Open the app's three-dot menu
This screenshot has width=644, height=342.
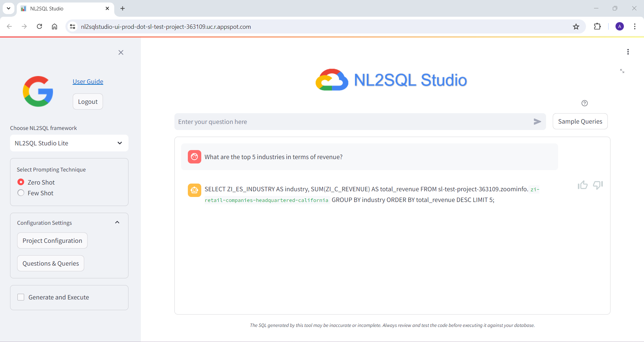(x=628, y=52)
